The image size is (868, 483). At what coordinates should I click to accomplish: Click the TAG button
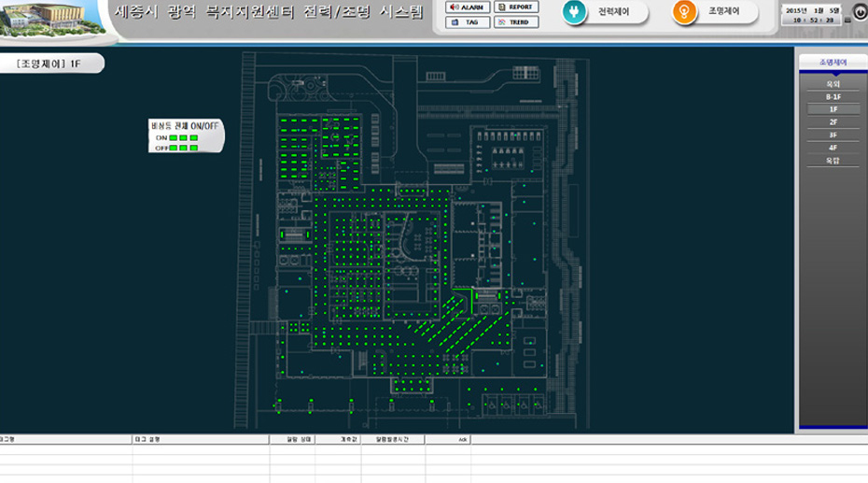(468, 22)
